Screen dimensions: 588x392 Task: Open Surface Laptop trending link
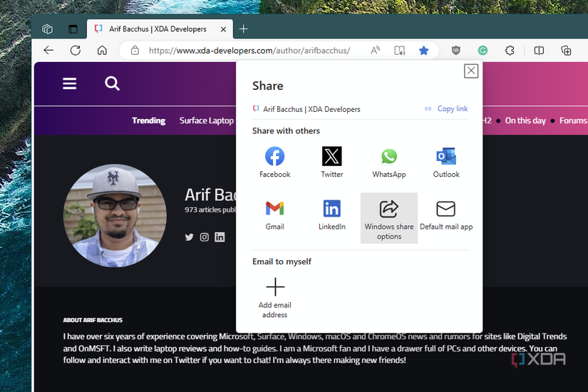coord(207,120)
